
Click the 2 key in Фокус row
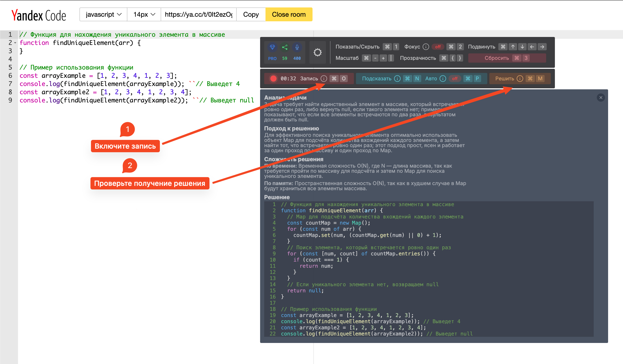(x=460, y=47)
